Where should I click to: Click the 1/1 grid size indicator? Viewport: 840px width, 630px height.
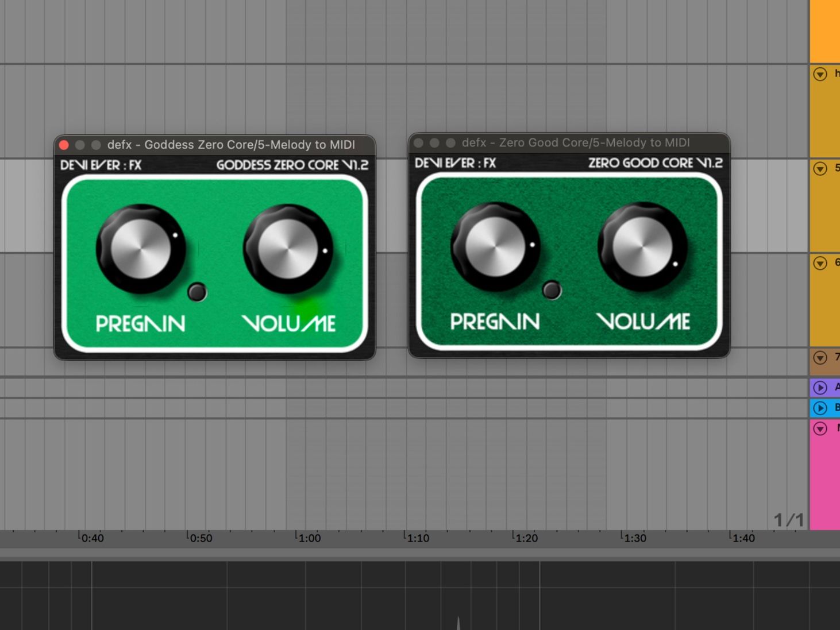[x=789, y=520]
